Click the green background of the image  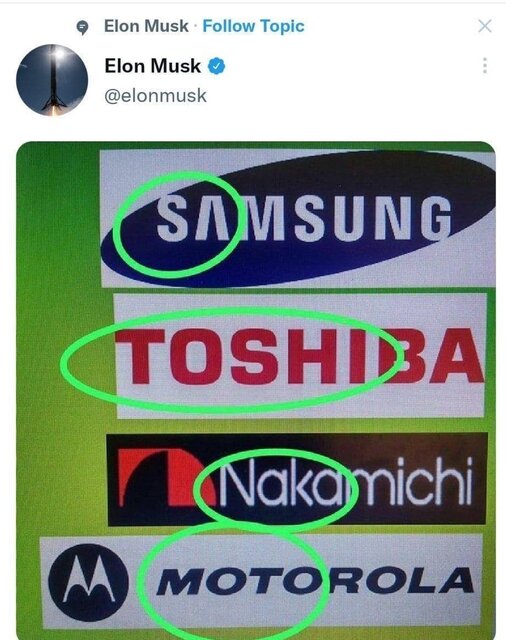point(57,286)
